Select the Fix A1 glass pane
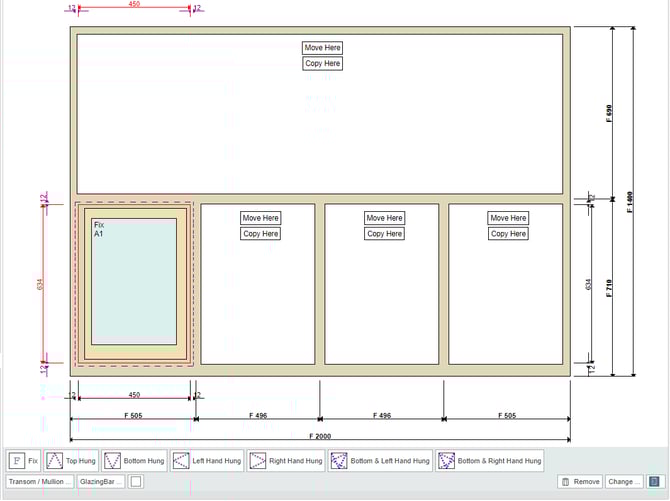Viewport: 670px width, 501px height. (133, 285)
